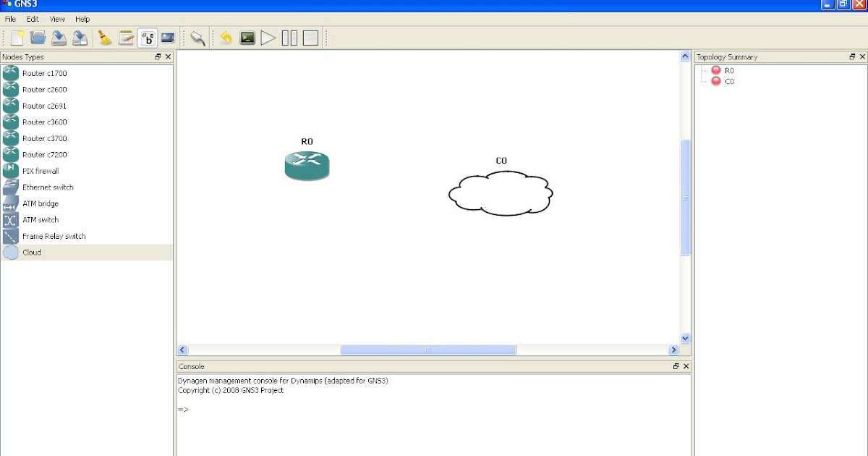
Task: Select Router c7200 node type
Action: [87, 155]
